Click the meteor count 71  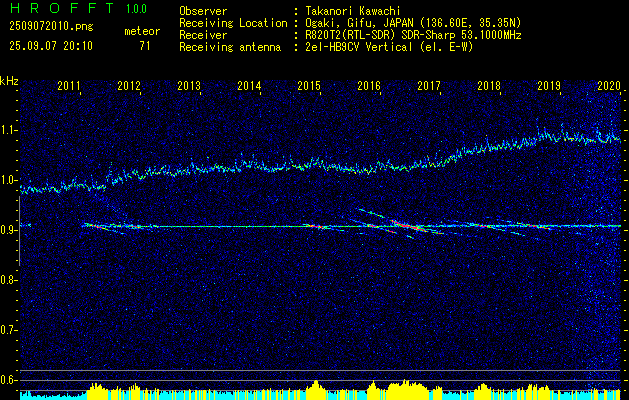[145, 46]
